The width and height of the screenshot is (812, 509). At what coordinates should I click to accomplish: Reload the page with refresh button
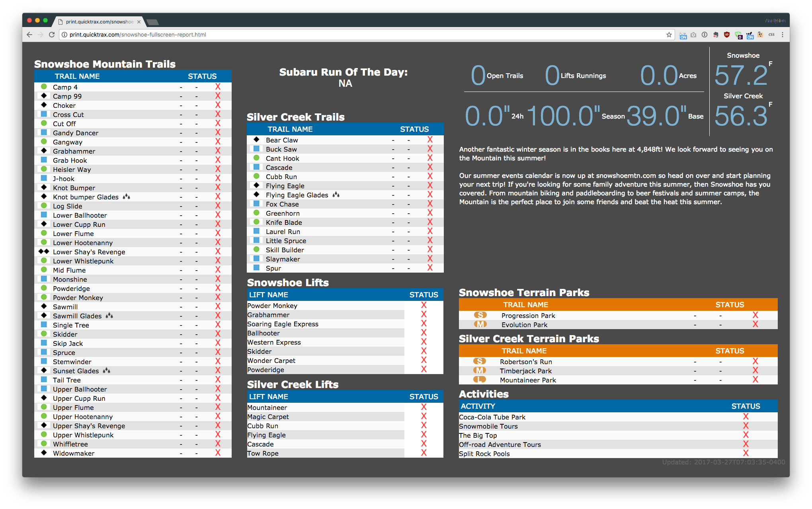point(51,35)
